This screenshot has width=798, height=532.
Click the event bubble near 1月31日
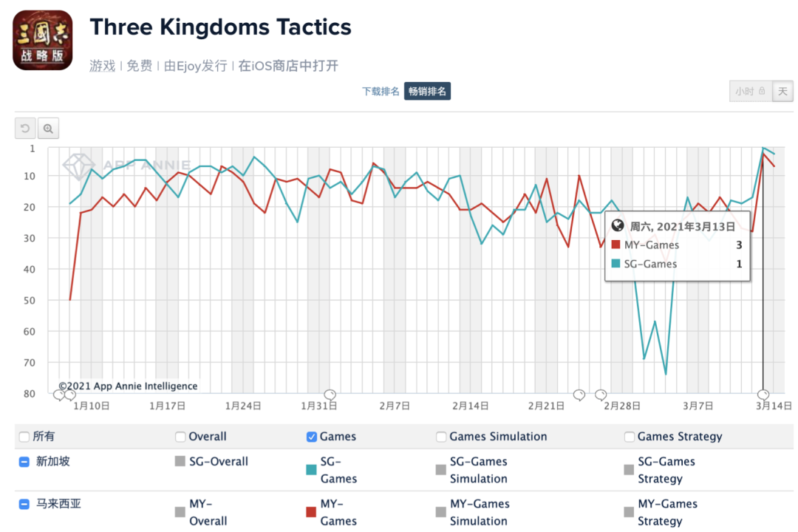point(330,395)
